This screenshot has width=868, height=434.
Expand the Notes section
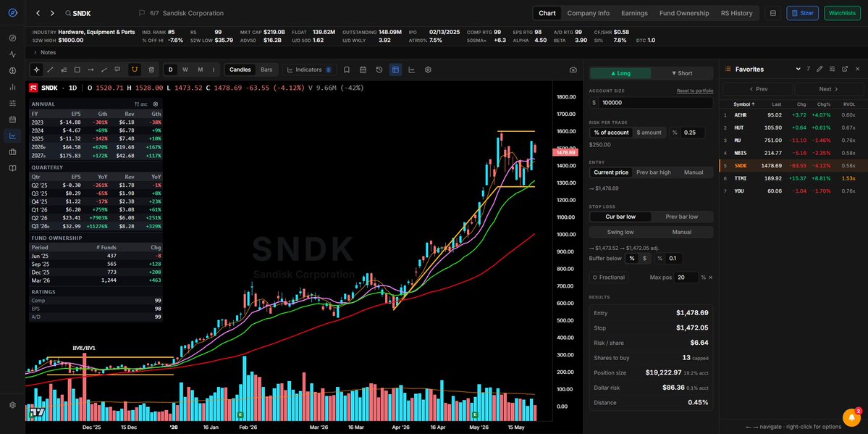(45, 52)
